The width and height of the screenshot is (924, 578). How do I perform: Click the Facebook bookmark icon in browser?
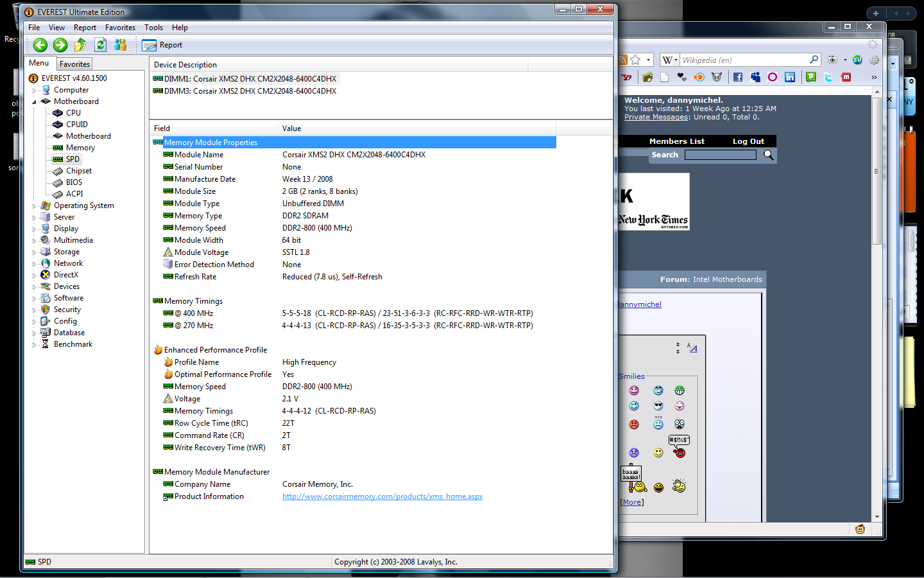pos(738,77)
